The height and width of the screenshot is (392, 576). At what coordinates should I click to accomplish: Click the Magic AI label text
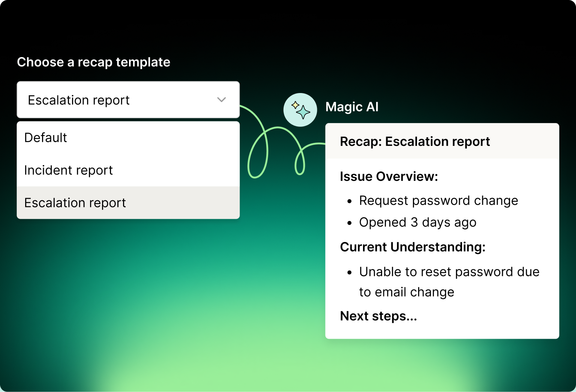(352, 107)
